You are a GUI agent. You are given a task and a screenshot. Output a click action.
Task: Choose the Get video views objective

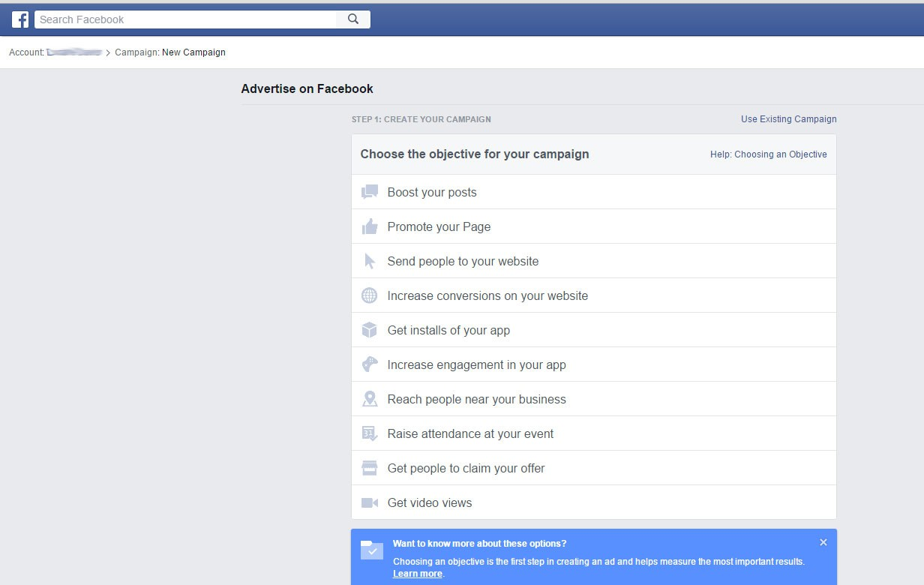pyautogui.click(x=430, y=502)
